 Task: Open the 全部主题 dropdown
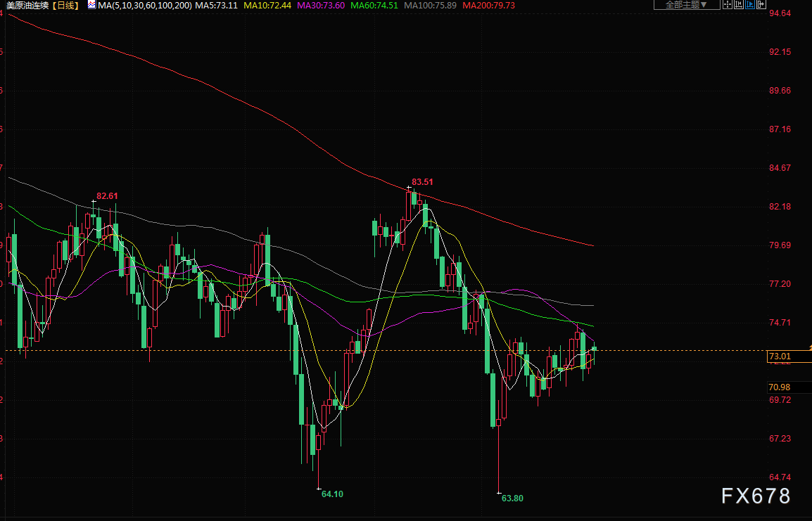pos(686,5)
